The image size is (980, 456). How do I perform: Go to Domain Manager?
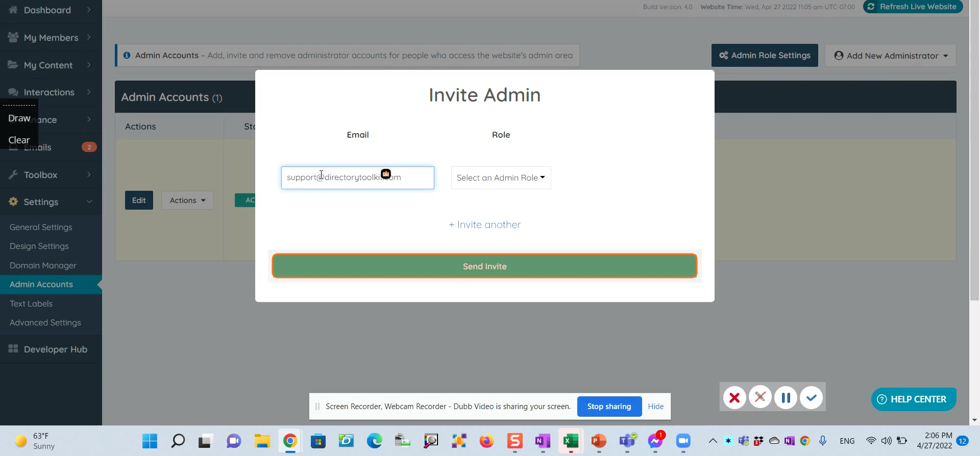point(43,265)
